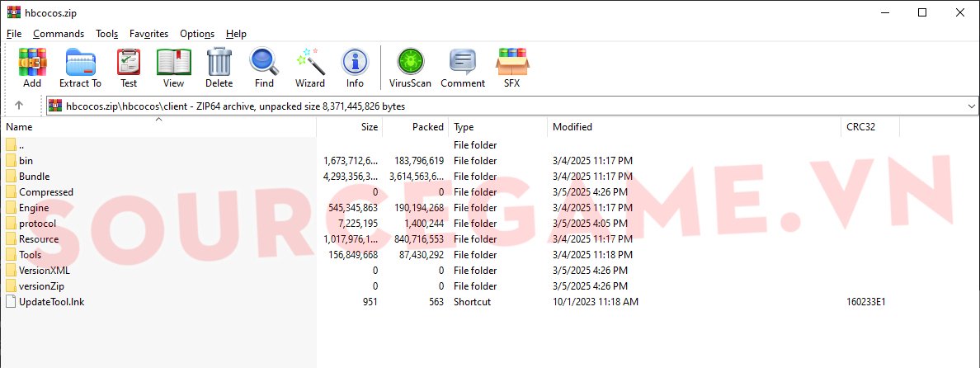Viewport: 980px width, 368px height.
Task: Click the Extract To toolbar icon
Action: pos(80,67)
